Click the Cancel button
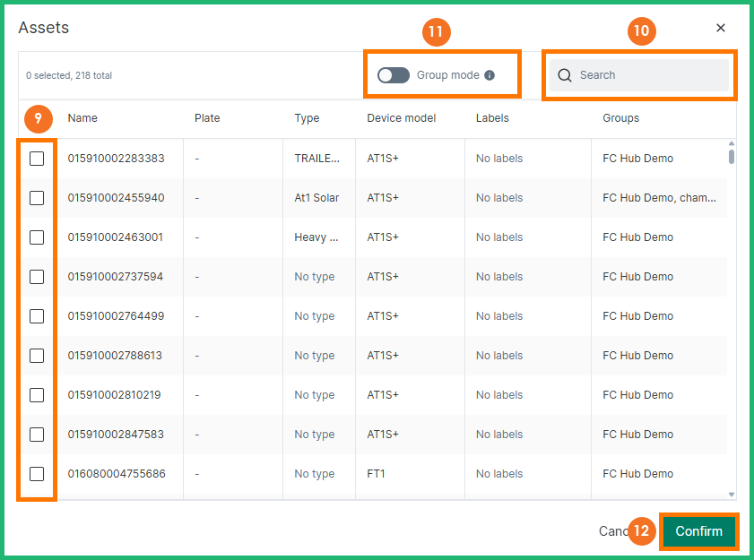 (612, 531)
